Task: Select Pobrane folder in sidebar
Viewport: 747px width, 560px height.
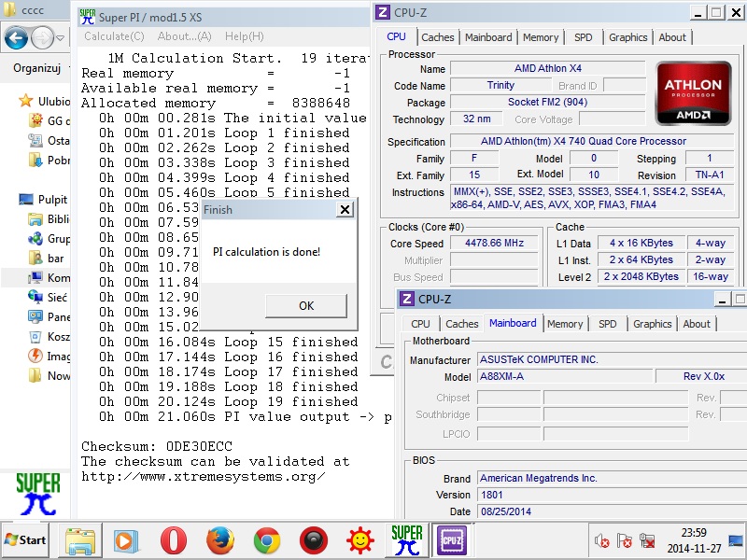Action: [x=49, y=160]
